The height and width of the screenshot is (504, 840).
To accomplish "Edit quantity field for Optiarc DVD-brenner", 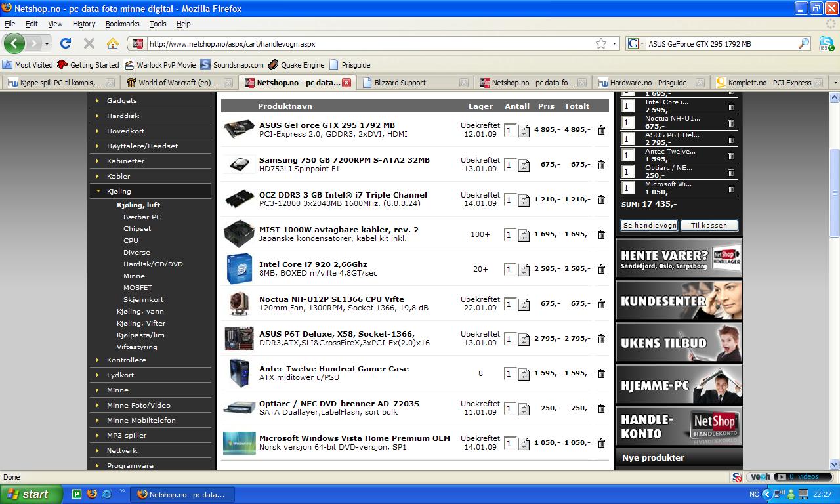I will [x=510, y=408].
